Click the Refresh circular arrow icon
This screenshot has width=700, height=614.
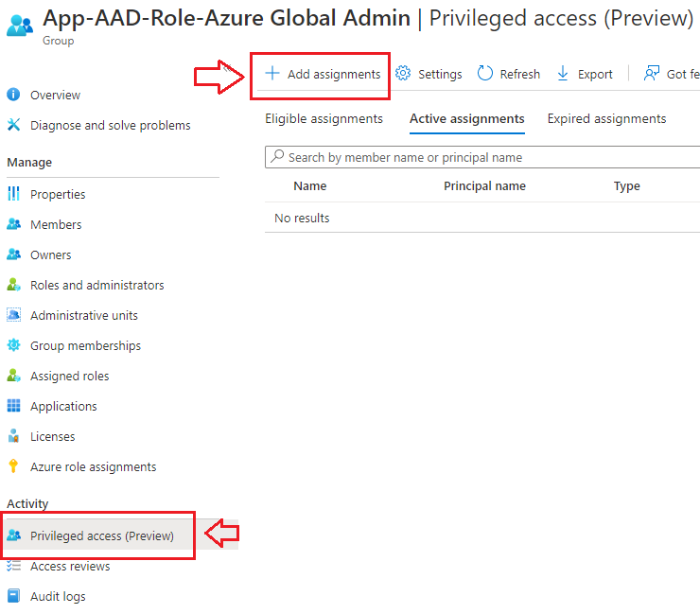click(485, 73)
